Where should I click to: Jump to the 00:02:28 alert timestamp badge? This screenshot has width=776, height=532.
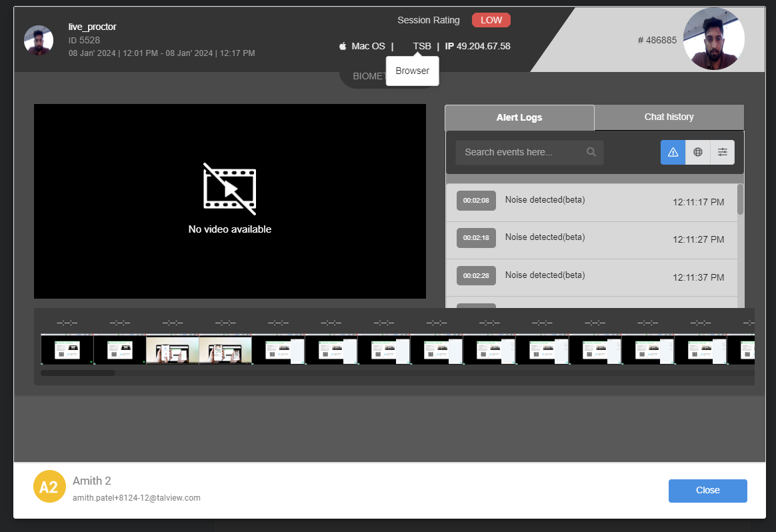click(476, 275)
